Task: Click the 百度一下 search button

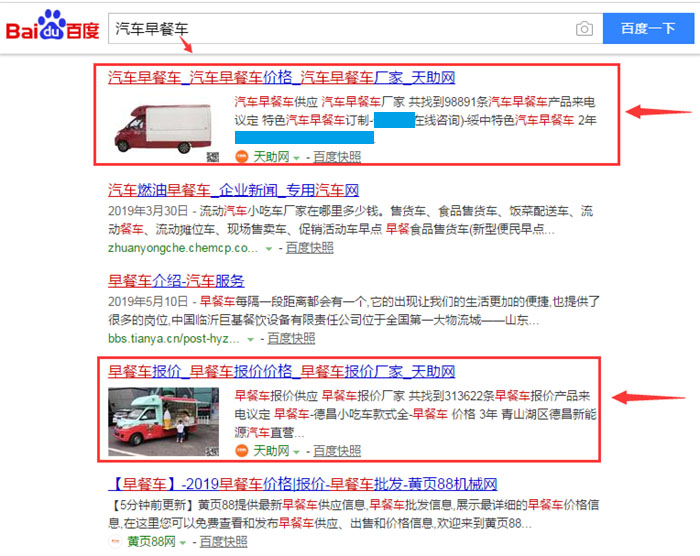Action: point(648,29)
